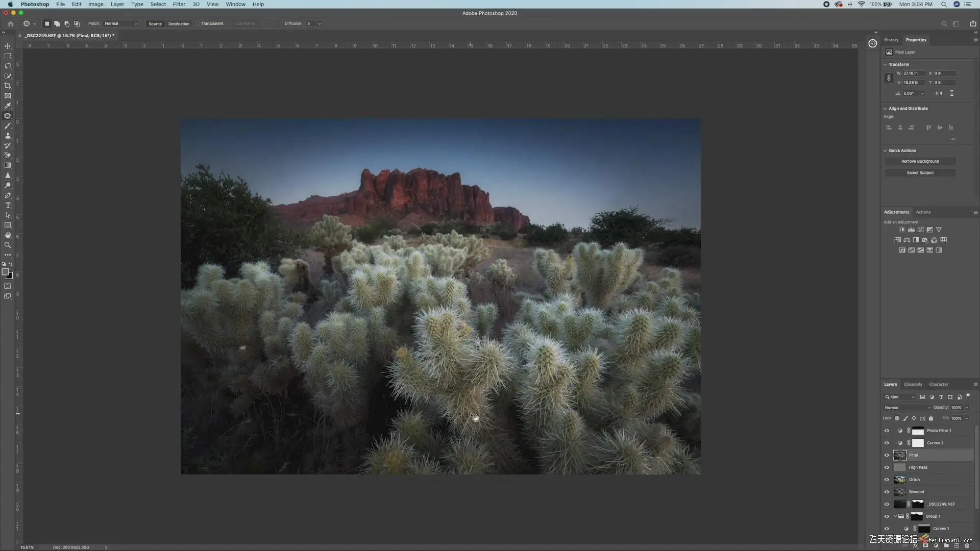980x551 pixels.
Task: Switch to the Channels tab
Action: (x=913, y=384)
